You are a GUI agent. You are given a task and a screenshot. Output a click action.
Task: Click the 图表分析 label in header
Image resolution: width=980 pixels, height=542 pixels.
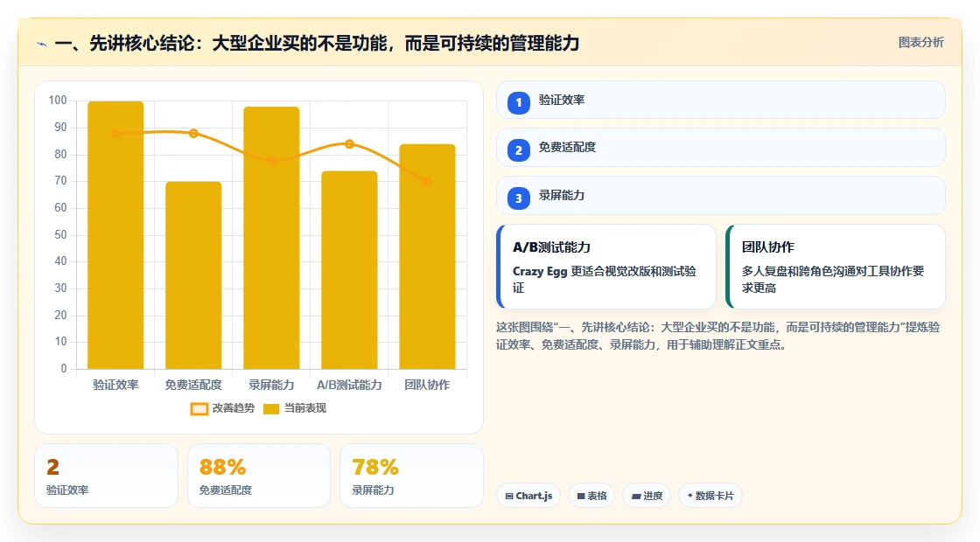(x=920, y=43)
